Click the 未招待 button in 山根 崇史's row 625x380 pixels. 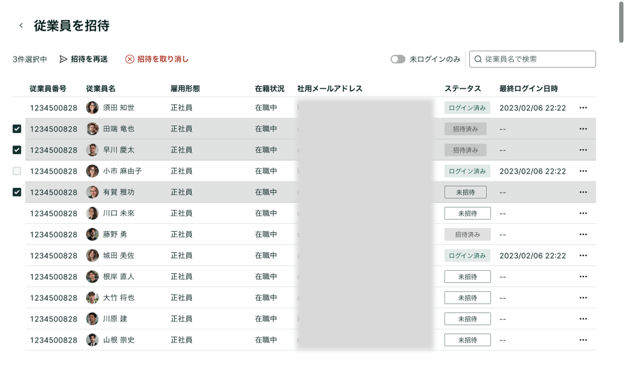click(467, 340)
